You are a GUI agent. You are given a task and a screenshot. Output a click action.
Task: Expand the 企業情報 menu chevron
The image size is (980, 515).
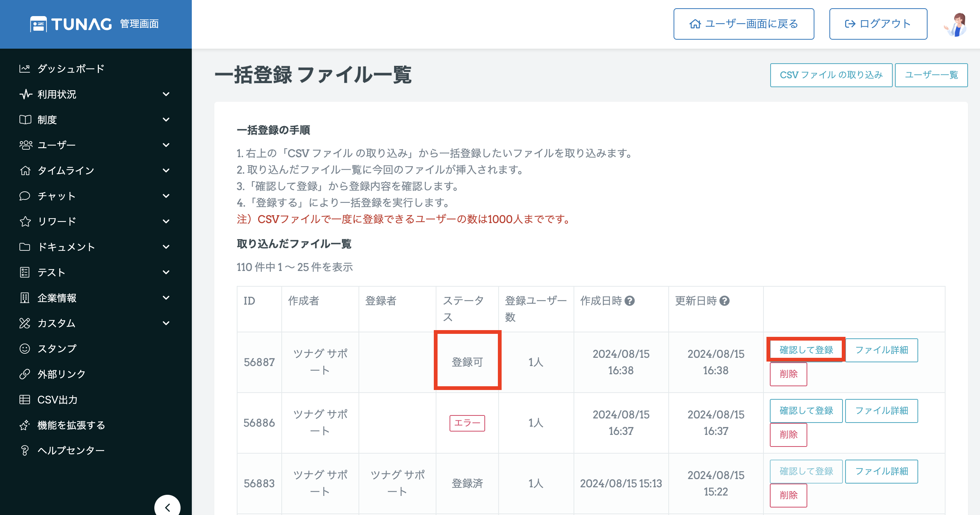(x=166, y=298)
